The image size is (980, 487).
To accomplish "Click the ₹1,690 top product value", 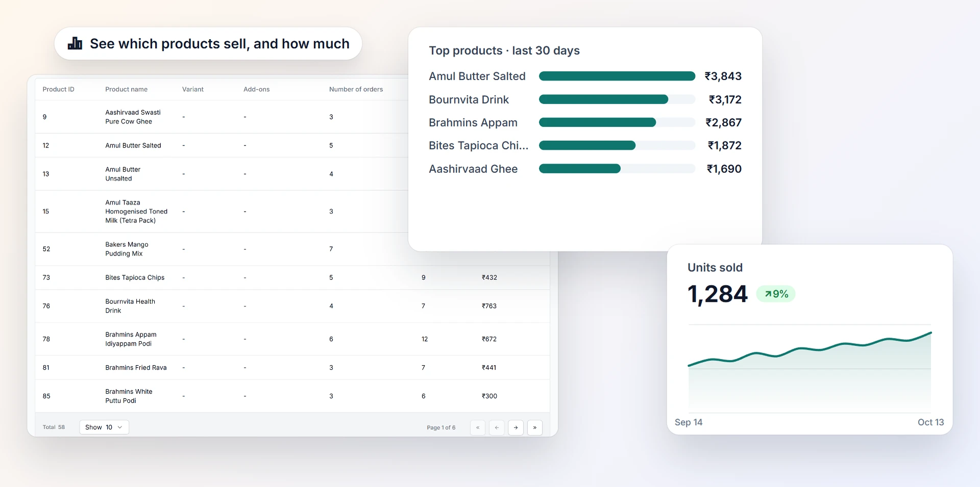I will [x=724, y=169].
